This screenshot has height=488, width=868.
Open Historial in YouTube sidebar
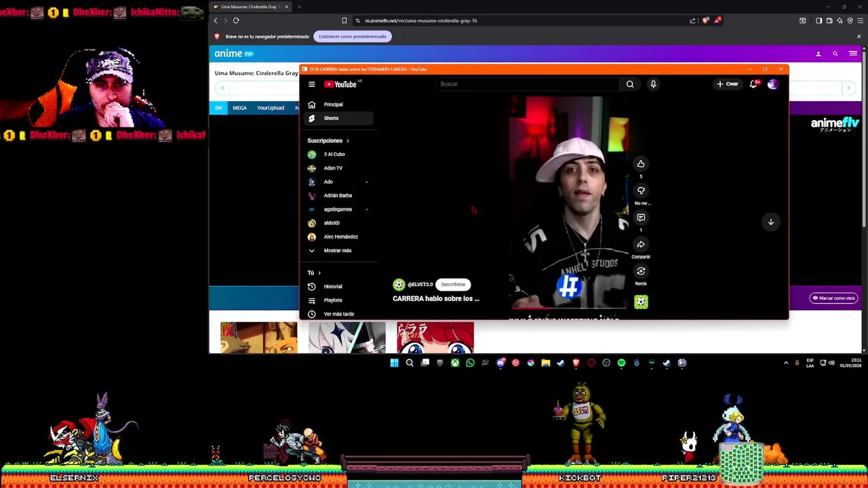tap(337, 287)
